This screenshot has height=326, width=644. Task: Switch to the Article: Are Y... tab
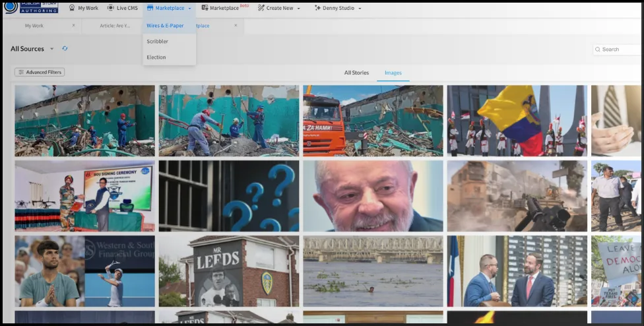pos(115,26)
